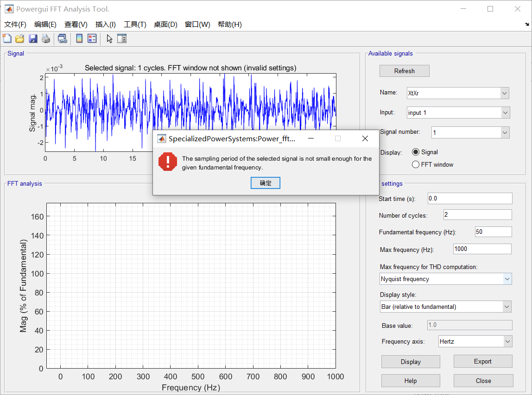Click the dock-figure arrow at the menu bar end
The height and width of the screenshot is (395, 532).
tap(526, 24)
